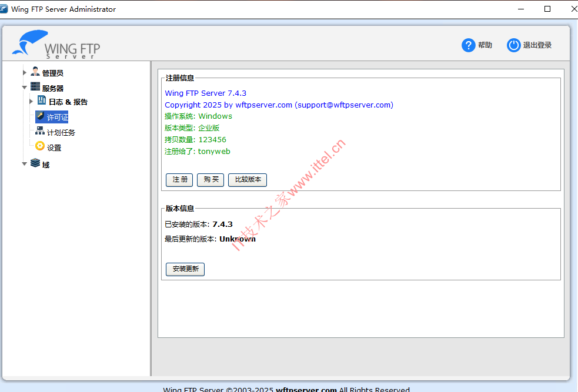Image resolution: width=578 pixels, height=392 pixels.
Task: Collapse the 服务器 tree node arrow
Action: (x=24, y=88)
